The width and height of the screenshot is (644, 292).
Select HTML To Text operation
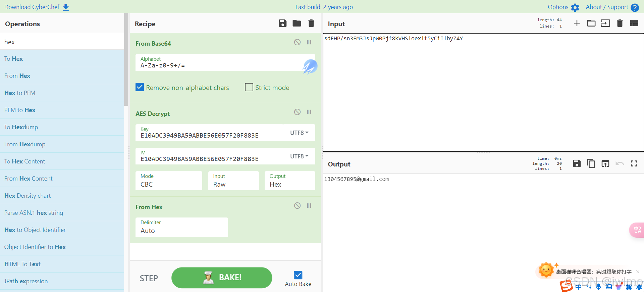pyautogui.click(x=62, y=264)
